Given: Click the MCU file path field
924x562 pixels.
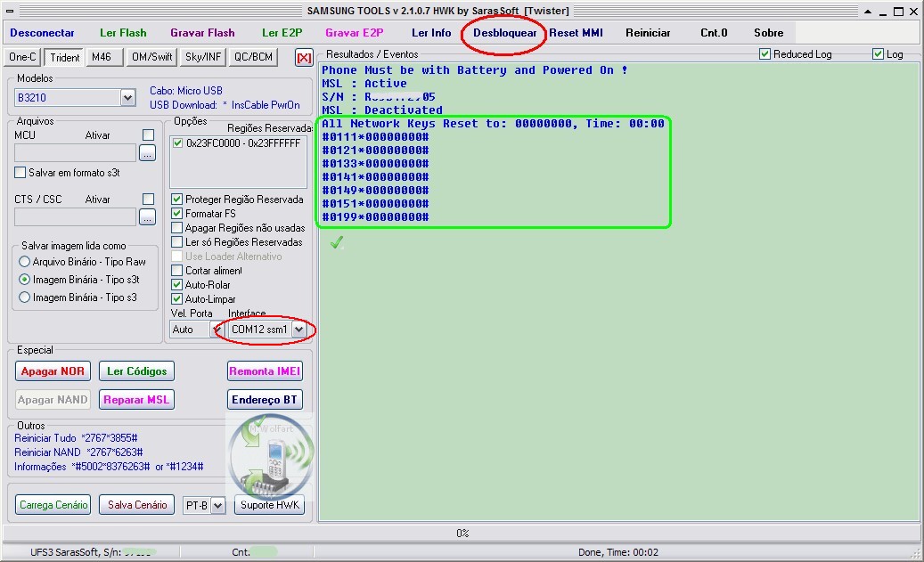Looking at the screenshot, I should [x=76, y=153].
